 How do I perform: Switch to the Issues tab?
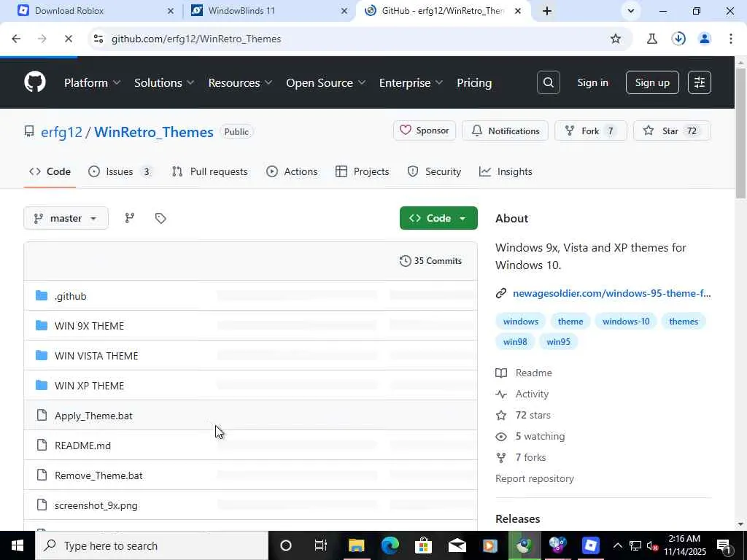[120, 171]
